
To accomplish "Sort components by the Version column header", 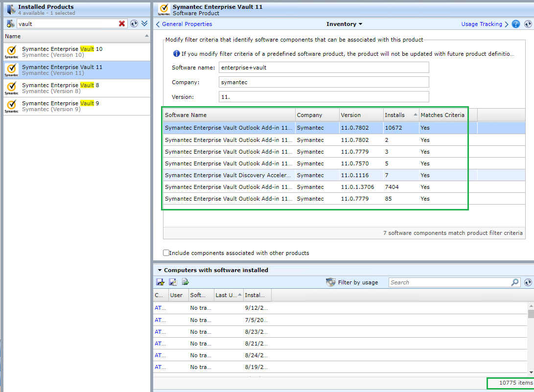I will click(x=361, y=115).
